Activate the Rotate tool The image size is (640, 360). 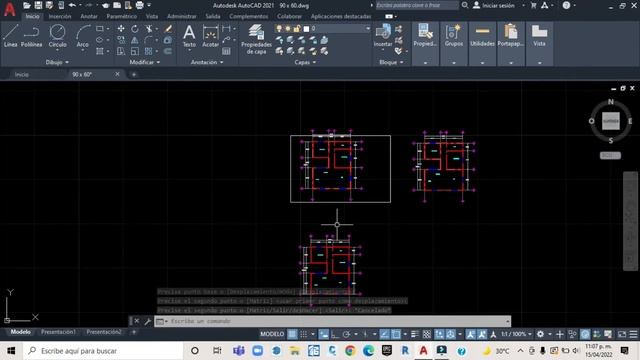(x=135, y=29)
